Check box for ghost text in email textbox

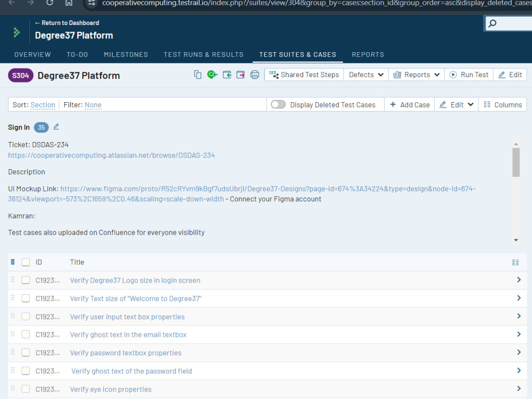coord(26,335)
